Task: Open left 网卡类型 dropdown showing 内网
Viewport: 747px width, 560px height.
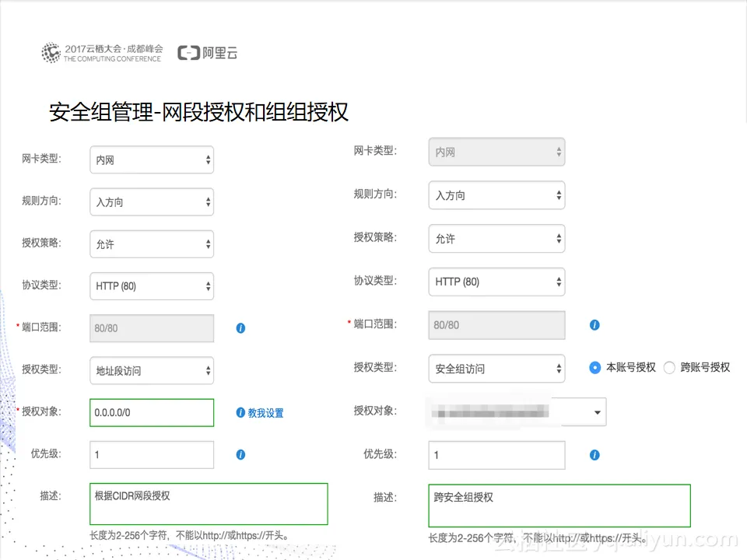Action: (x=151, y=159)
